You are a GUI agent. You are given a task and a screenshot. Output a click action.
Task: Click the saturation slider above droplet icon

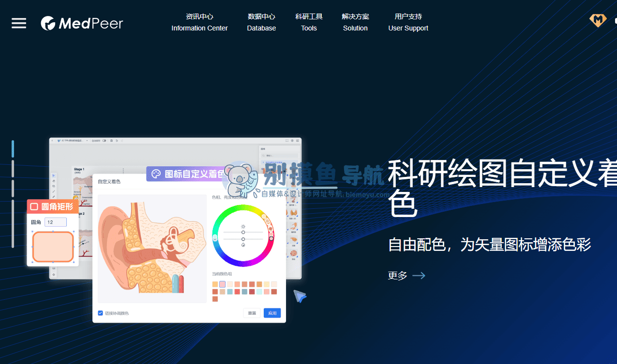243,239
